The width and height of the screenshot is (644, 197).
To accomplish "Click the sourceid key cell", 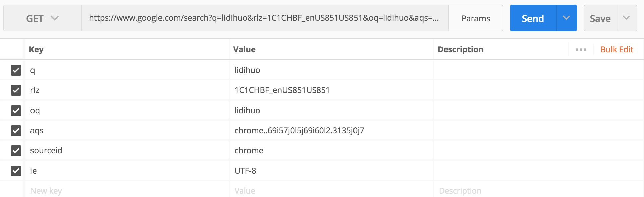I will pos(127,150).
